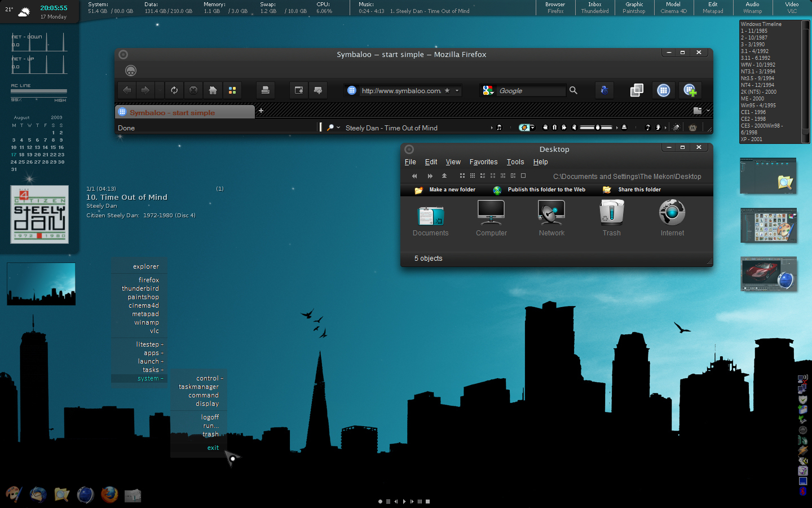Screen dimensions: 812x508
Task: Choose taskmanager from system menu
Action: coord(198,387)
